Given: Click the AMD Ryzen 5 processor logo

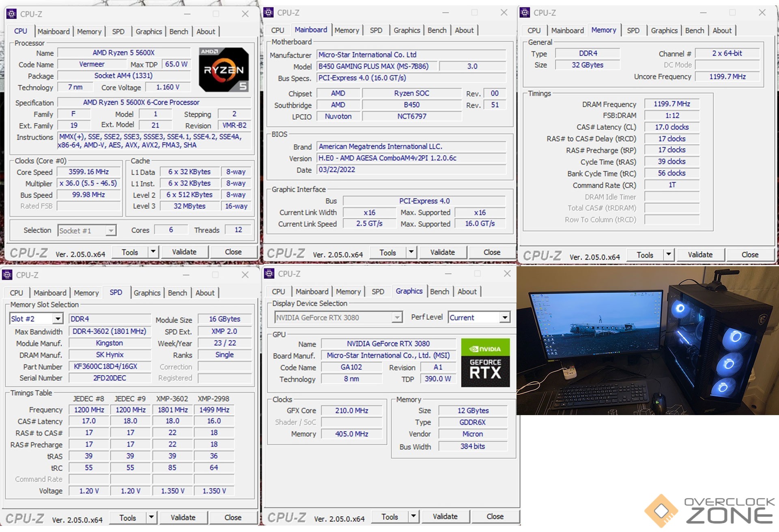Looking at the screenshot, I should tap(224, 70).
